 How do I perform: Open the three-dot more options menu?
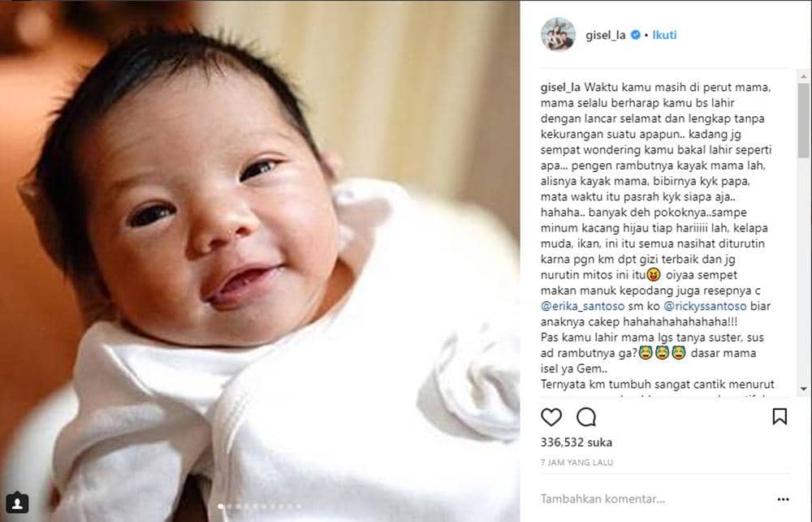[783, 499]
